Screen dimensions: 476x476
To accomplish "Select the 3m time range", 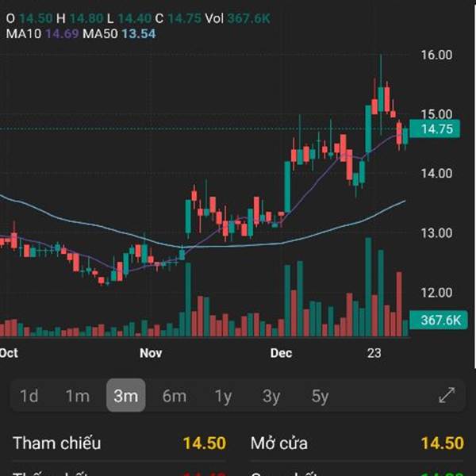I will pos(125,395).
